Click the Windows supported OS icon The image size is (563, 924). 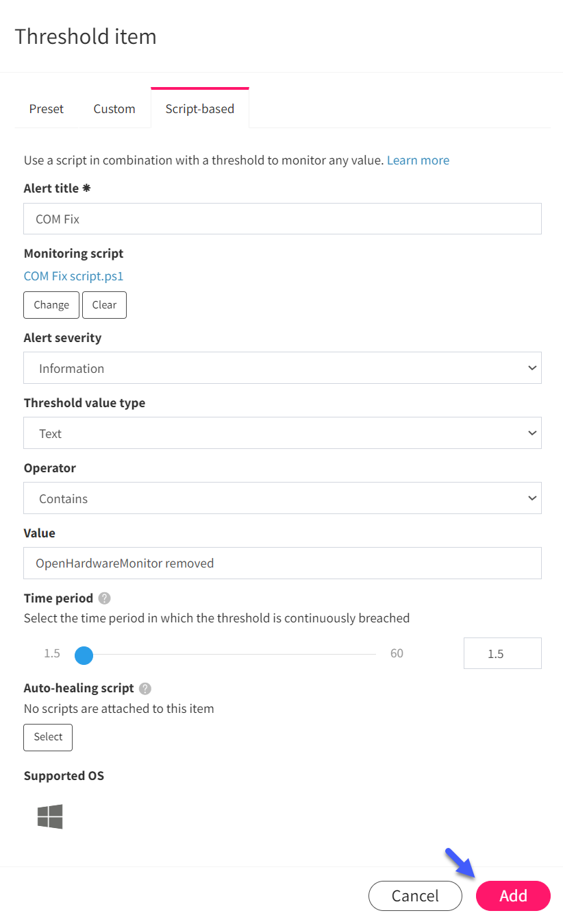tap(50, 816)
